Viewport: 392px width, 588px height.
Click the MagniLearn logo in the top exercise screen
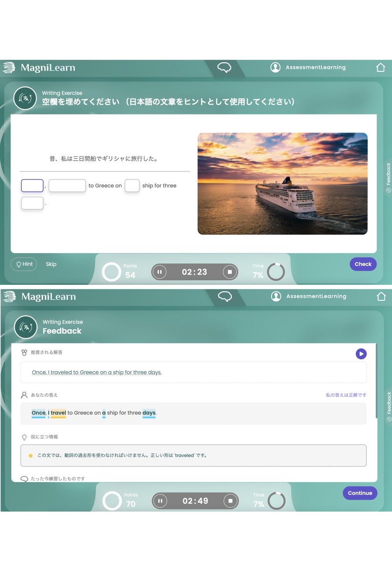coord(39,68)
